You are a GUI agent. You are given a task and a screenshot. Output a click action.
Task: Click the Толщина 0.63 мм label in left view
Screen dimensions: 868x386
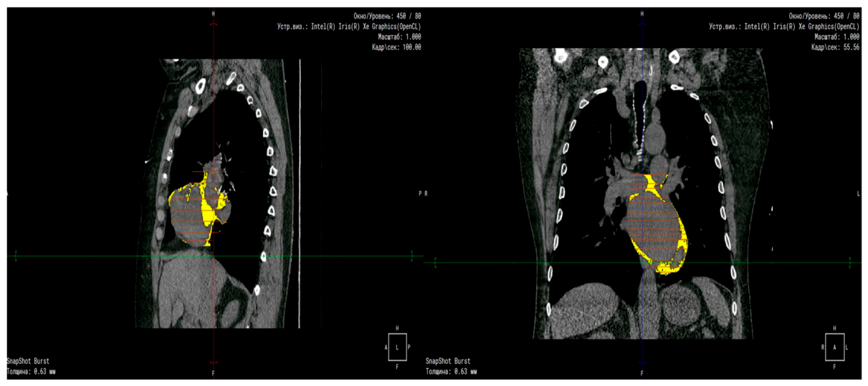tap(32, 372)
